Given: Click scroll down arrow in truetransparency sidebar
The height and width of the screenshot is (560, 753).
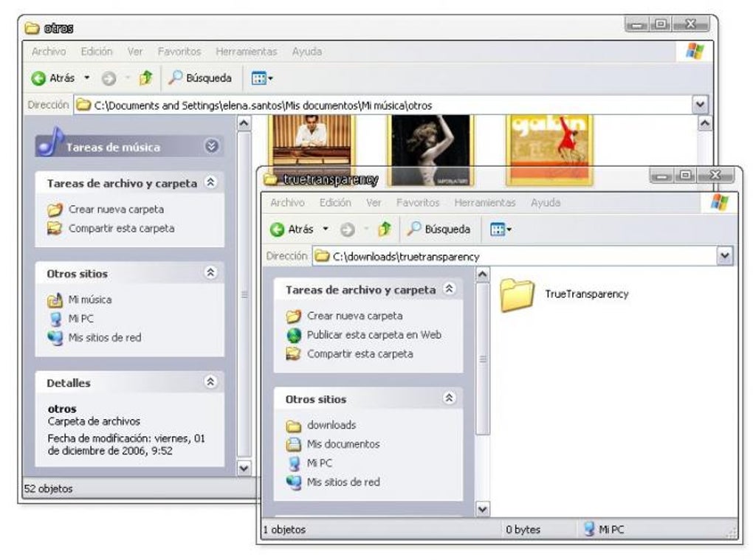Looking at the screenshot, I should click(x=483, y=509).
